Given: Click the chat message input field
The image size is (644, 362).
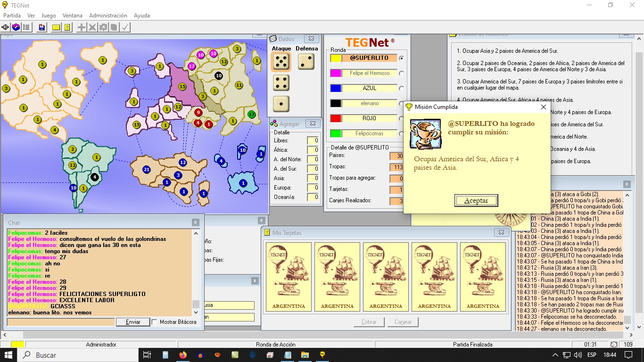Looking at the screenshot, I should pyautogui.click(x=61, y=322).
